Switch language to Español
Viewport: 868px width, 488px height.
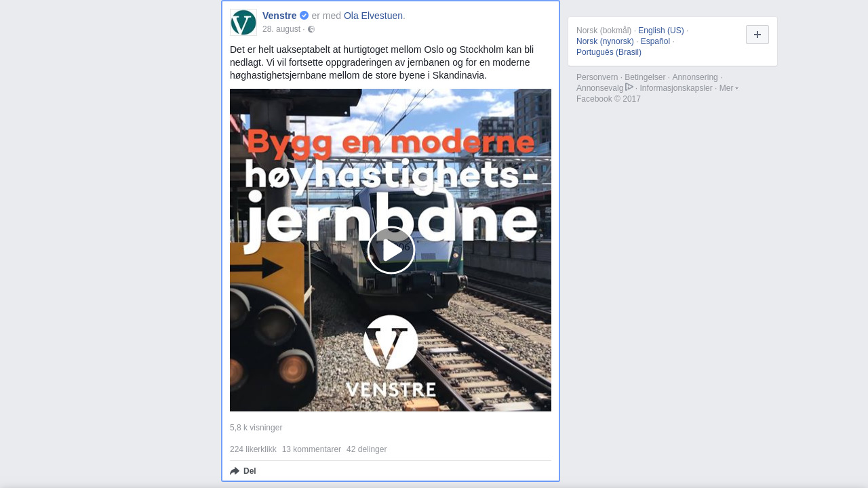pos(655,41)
